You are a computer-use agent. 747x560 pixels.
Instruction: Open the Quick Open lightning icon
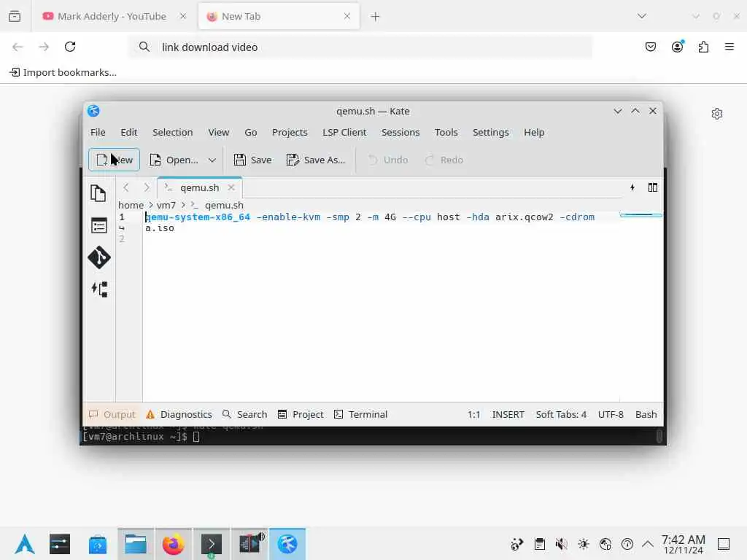click(x=632, y=187)
